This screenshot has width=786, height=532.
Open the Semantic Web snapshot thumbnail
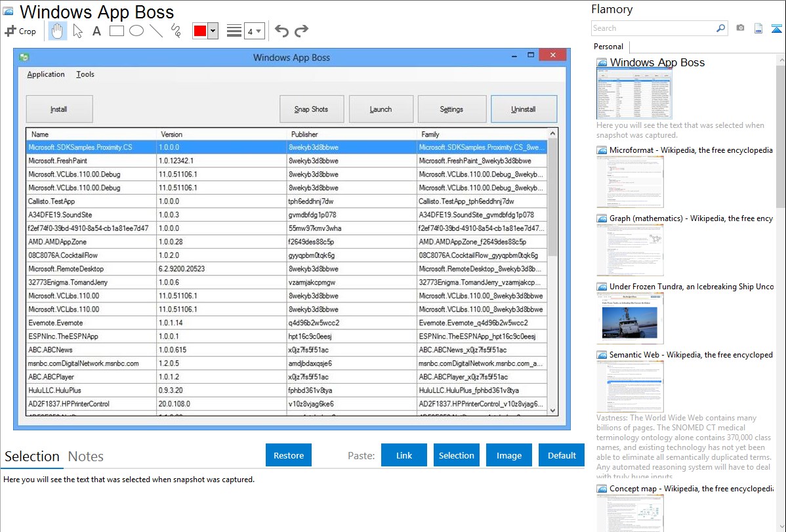630,386
